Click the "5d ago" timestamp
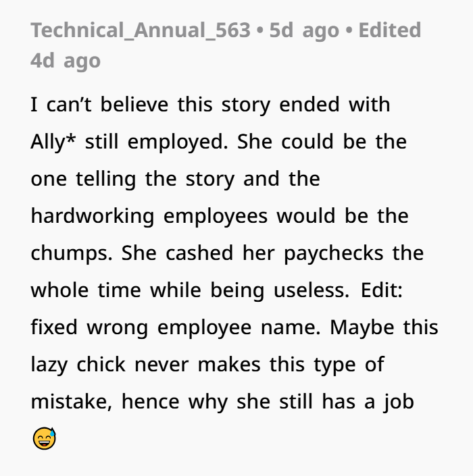The width and height of the screenshot is (473, 476). click(x=304, y=30)
